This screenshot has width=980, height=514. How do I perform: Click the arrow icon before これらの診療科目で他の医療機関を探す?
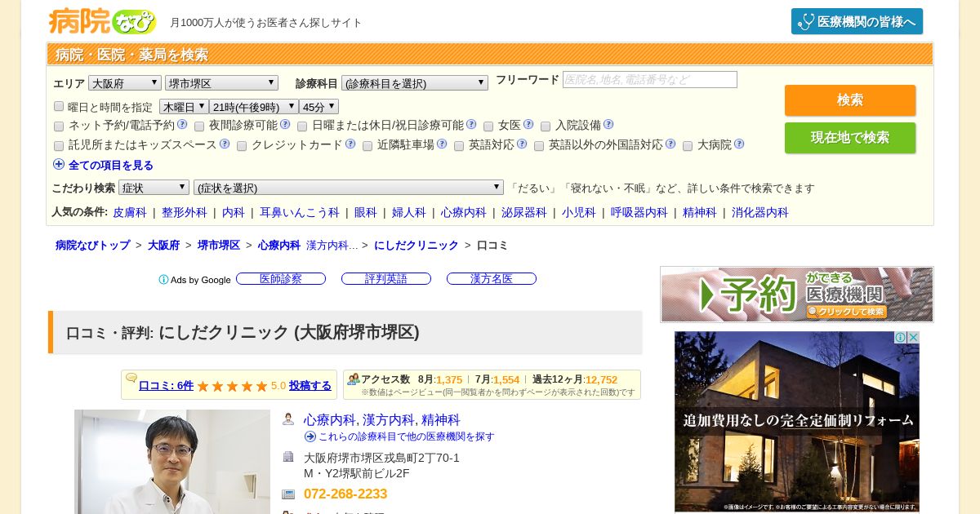pyautogui.click(x=310, y=436)
